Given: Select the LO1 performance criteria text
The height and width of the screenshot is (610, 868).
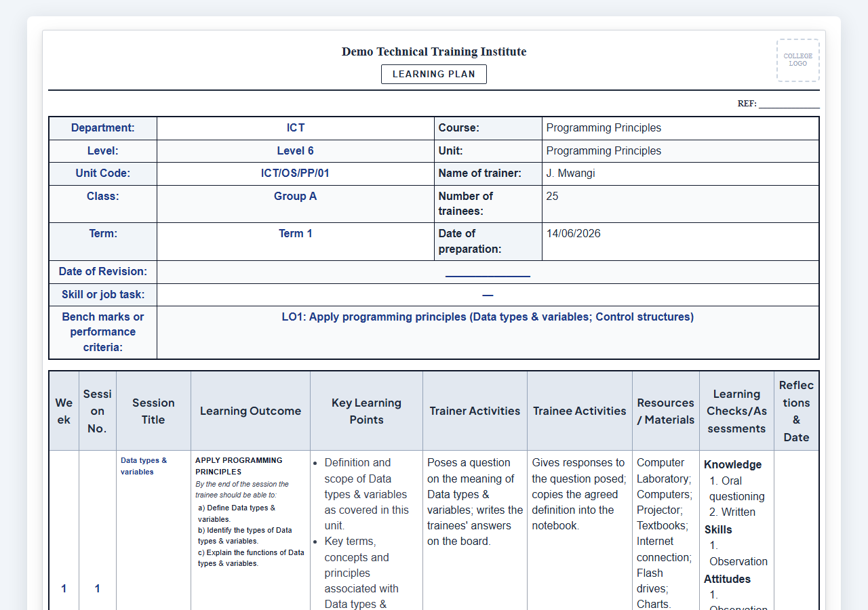Looking at the screenshot, I should (x=488, y=317).
